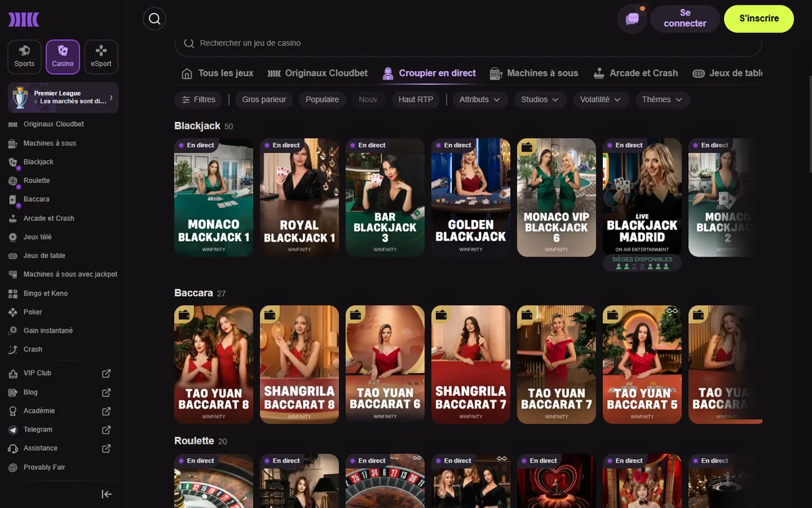Collapse the sidebar with the arrow icon
This screenshot has width=812, height=508.
[106, 494]
